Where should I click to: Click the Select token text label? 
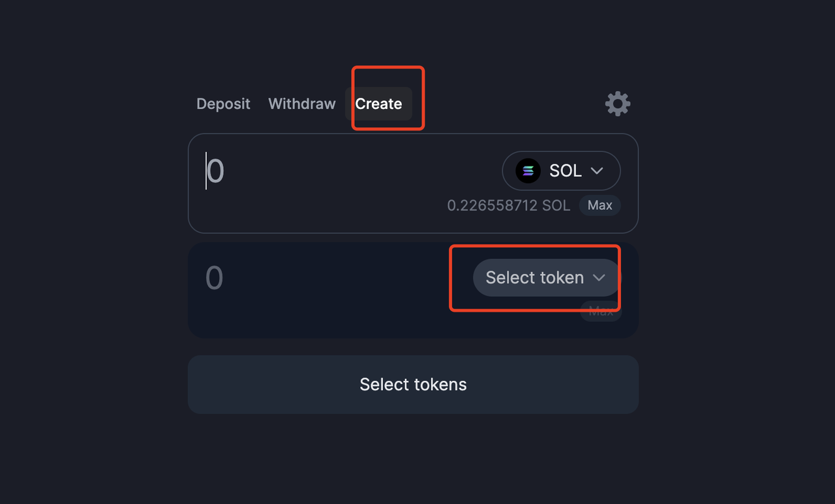pyautogui.click(x=534, y=278)
